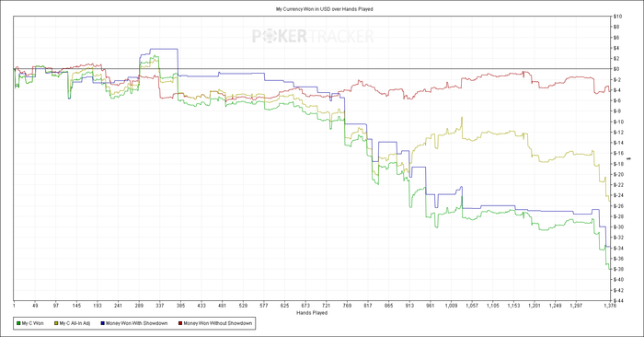Viewport: 644px width, 337px height.
Task: Click the red Money Won Without Showdown swatch
Action: [180, 323]
